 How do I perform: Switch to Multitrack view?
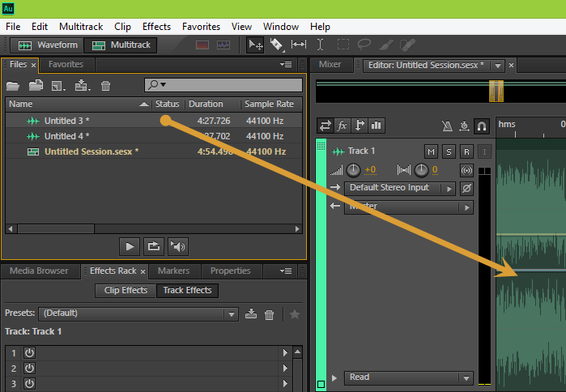pos(121,45)
